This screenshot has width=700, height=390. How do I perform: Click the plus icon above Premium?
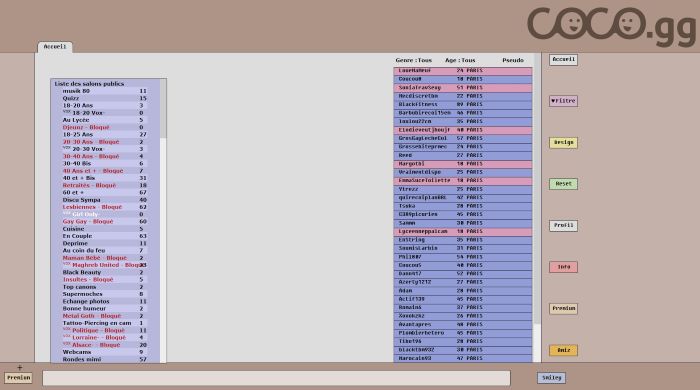tap(20, 368)
